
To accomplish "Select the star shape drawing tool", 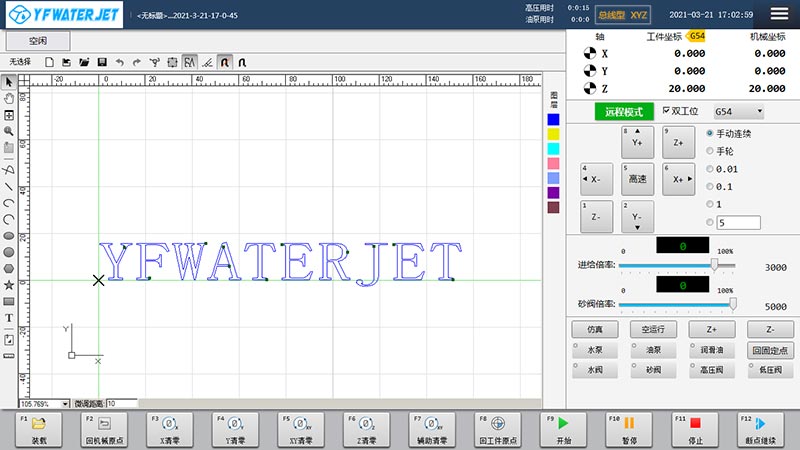I will point(9,285).
